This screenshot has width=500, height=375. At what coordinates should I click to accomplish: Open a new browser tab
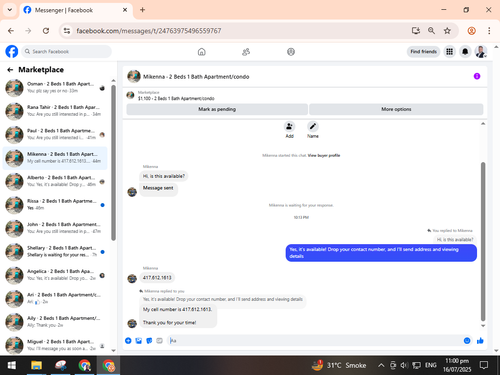142,10
